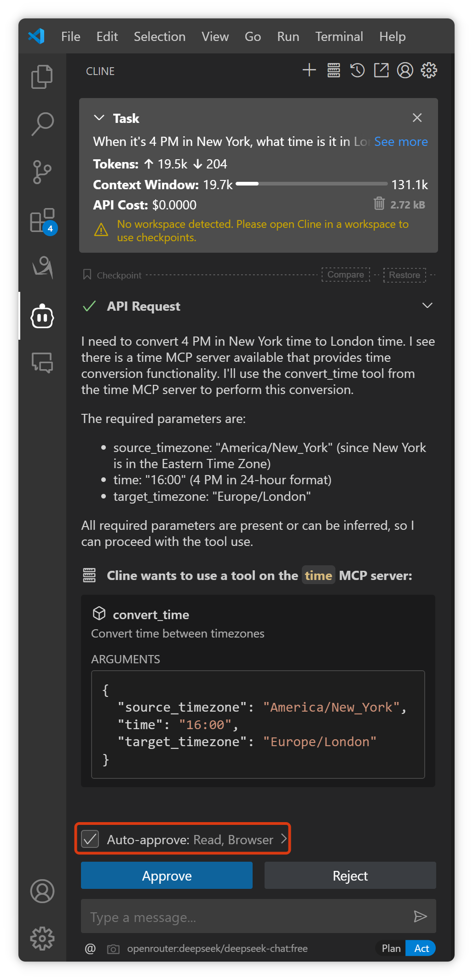Open Cline in editor pop-out icon
This screenshot has width=473, height=980.
coord(381,70)
